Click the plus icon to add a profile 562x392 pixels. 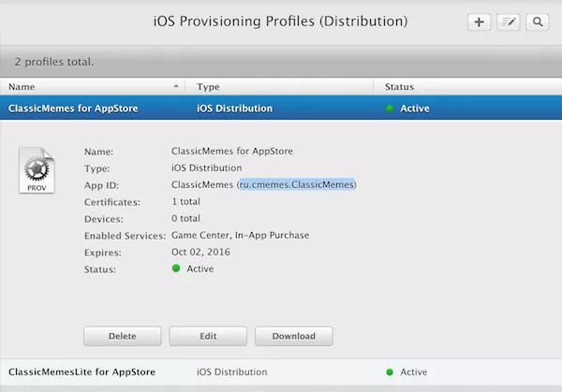click(x=479, y=22)
